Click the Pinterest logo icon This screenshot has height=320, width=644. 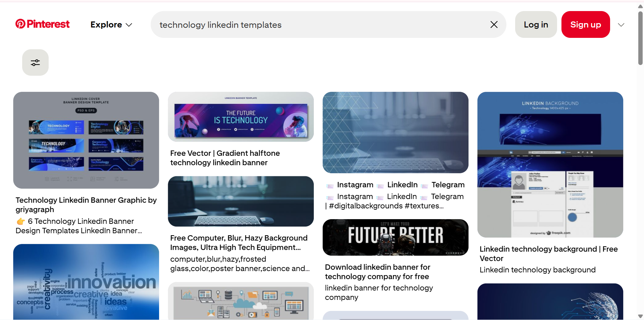point(21,24)
